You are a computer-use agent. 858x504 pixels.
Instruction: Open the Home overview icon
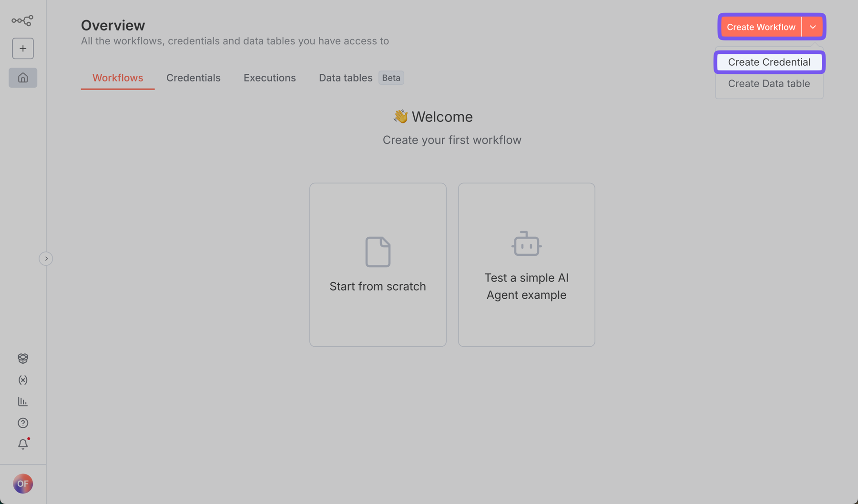(x=23, y=78)
